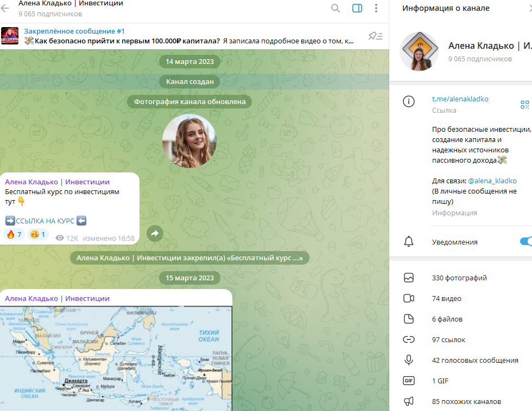Image resolution: width=532 pixels, height=411 pixels.
Task: Click the files document icon
Action: coord(409,319)
